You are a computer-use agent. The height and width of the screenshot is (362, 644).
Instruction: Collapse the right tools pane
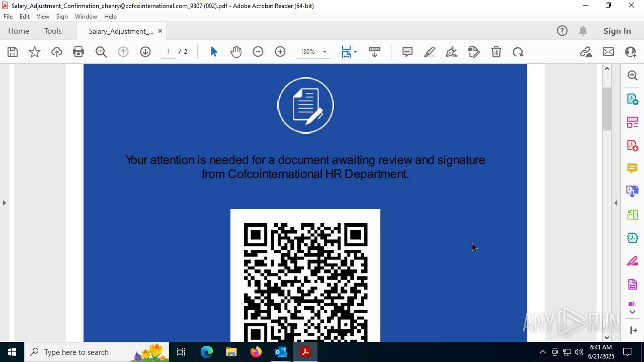click(x=616, y=203)
